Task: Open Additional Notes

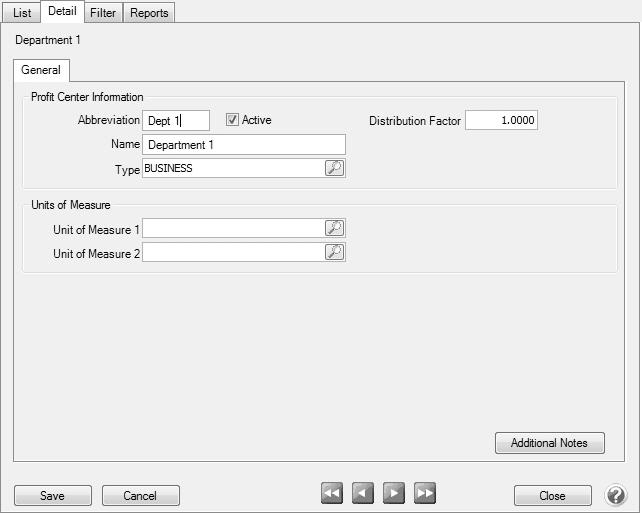Action: coord(549,443)
